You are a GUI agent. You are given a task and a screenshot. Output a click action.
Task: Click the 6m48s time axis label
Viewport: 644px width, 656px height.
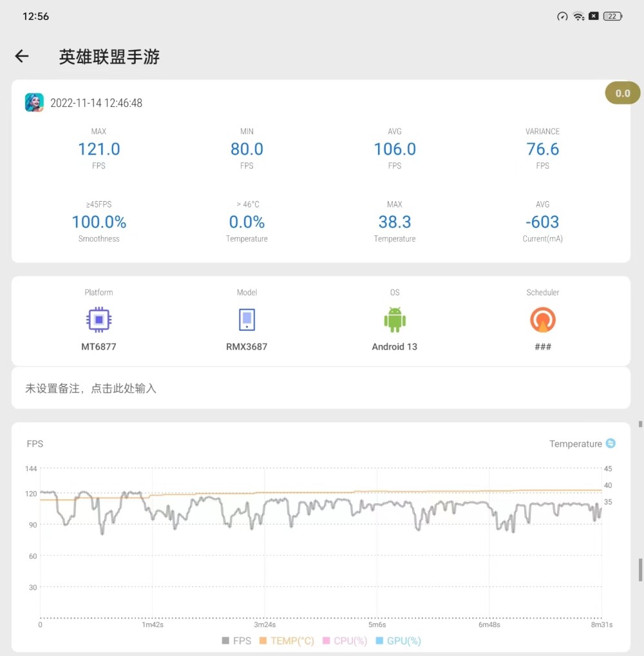[489, 624]
